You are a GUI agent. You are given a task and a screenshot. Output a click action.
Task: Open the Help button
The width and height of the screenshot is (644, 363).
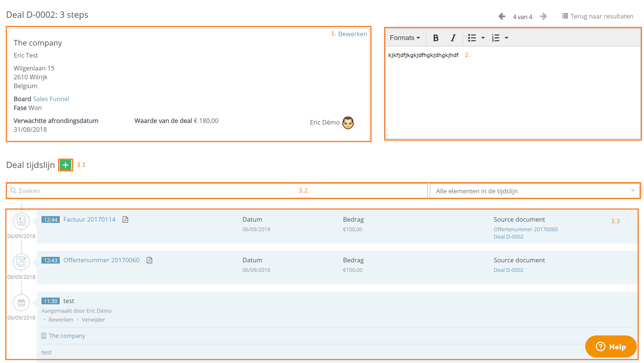coord(610,347)
